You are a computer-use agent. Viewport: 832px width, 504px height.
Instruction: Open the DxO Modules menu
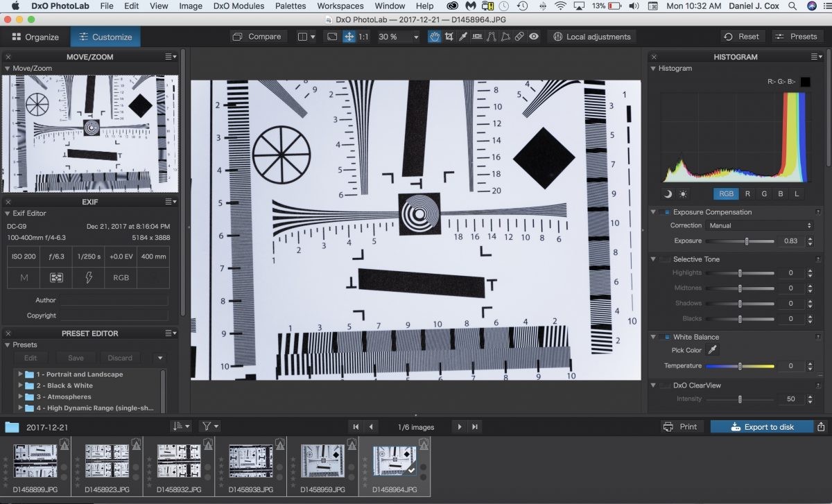coord(239,6)
